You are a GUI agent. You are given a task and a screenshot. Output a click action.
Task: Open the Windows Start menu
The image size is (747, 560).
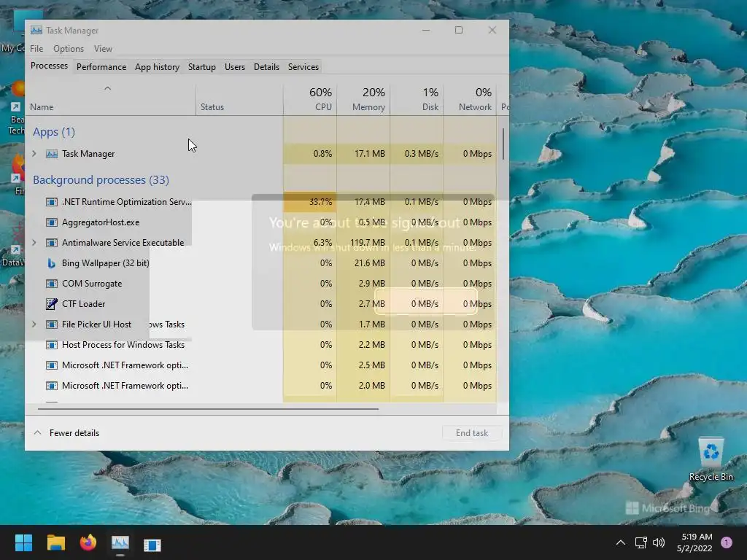pyautogui.click(x=23, y=542)
